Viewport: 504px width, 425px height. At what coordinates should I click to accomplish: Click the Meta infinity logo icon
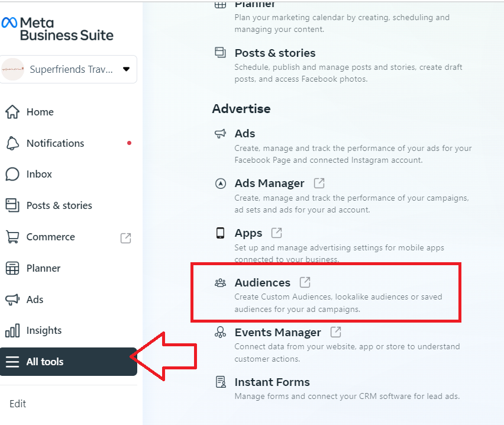click(9, 22)
